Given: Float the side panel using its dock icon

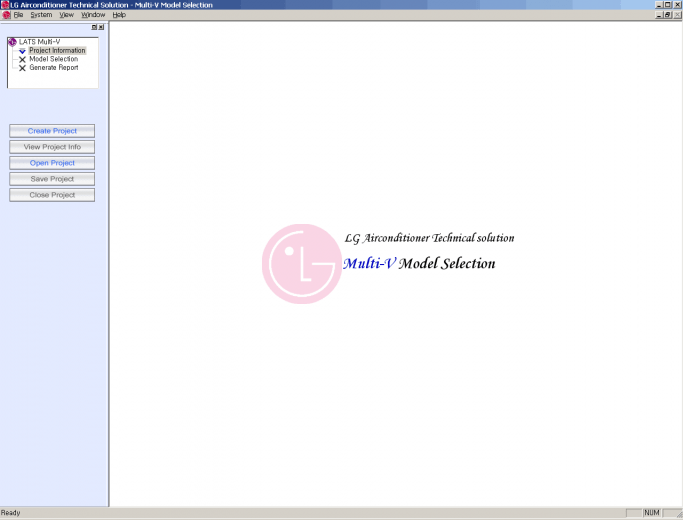Looking at the screenshot, I should 94,27.
